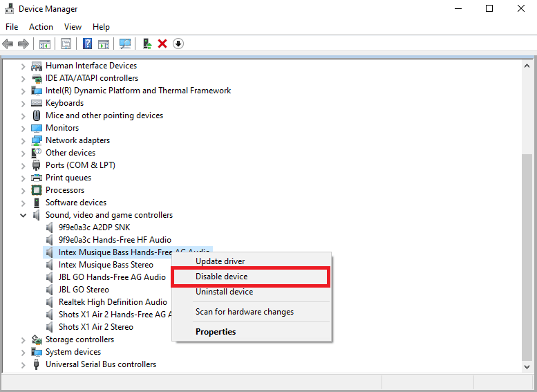Select Shots X1 Air 2 Stereo device
This screenshot has height=392, width=537.
pos(96,327)
